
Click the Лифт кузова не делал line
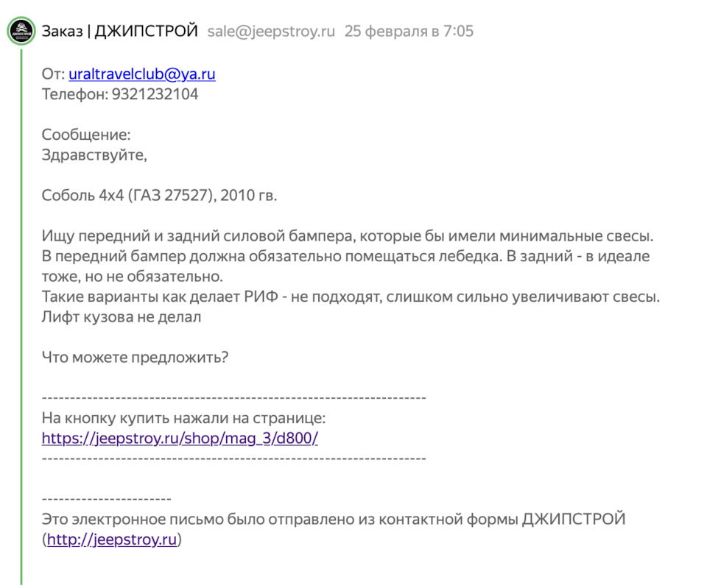pyautogui.click(x=122, y=317)
